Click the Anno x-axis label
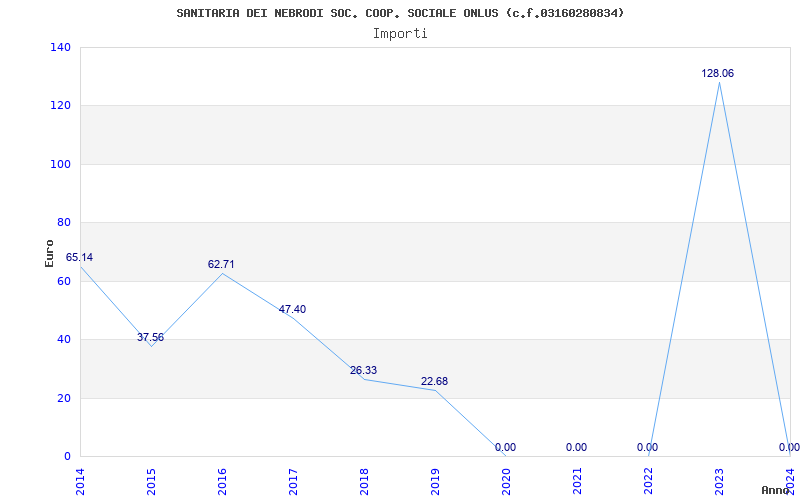 coord(776,490)
